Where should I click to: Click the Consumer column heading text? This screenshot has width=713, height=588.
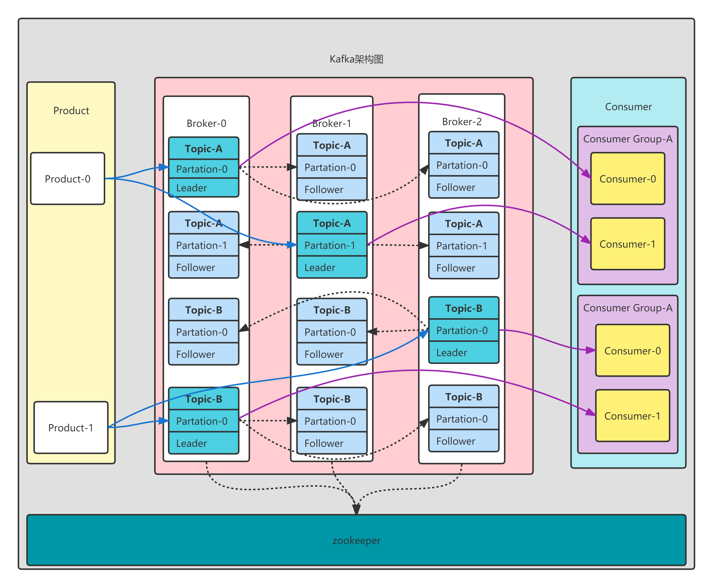point(628,107)
